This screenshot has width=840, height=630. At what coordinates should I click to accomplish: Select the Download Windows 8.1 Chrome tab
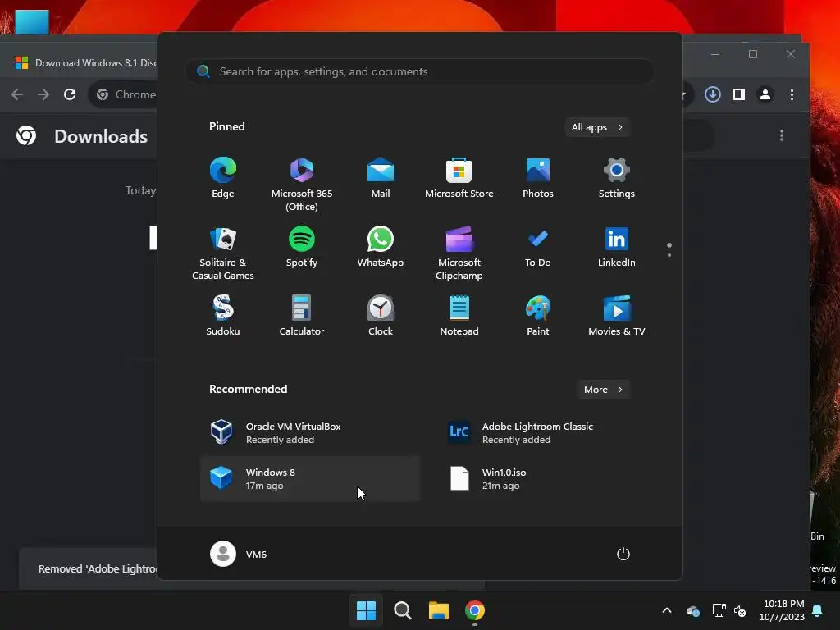85,62
